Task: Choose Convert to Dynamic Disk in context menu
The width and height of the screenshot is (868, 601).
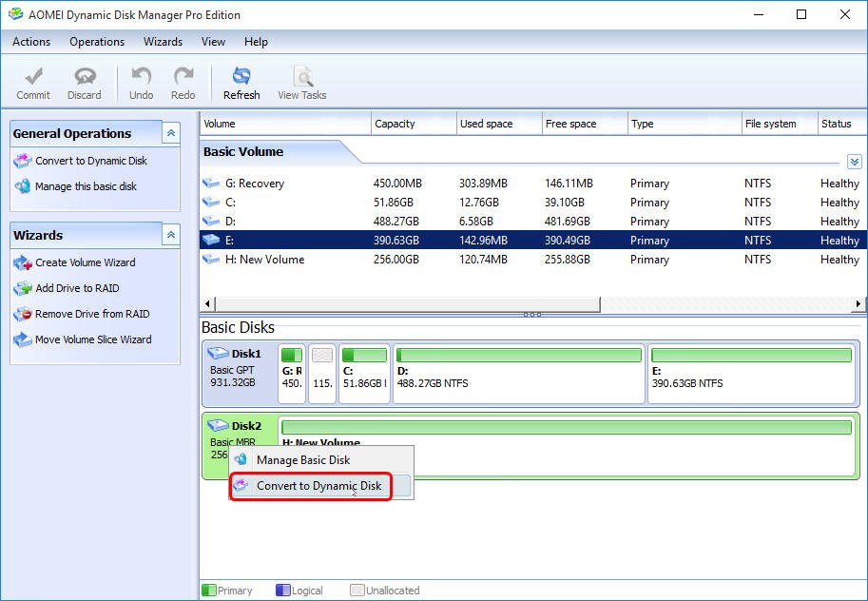Action: tap(318, 486)
